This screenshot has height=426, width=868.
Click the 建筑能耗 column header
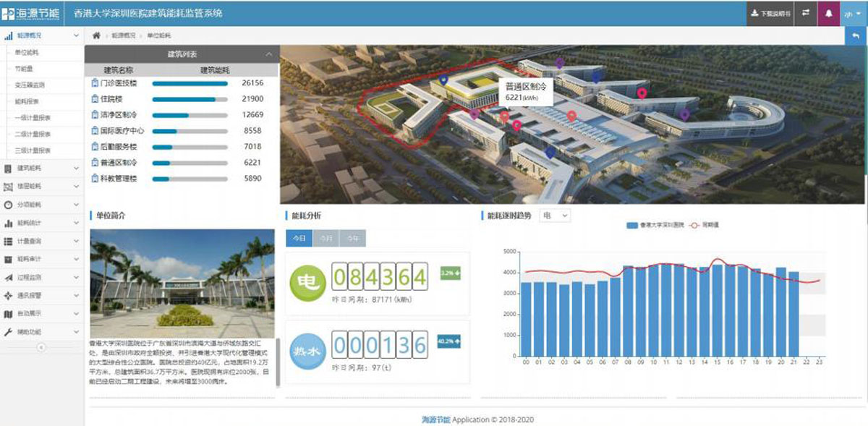coord(215,70)
